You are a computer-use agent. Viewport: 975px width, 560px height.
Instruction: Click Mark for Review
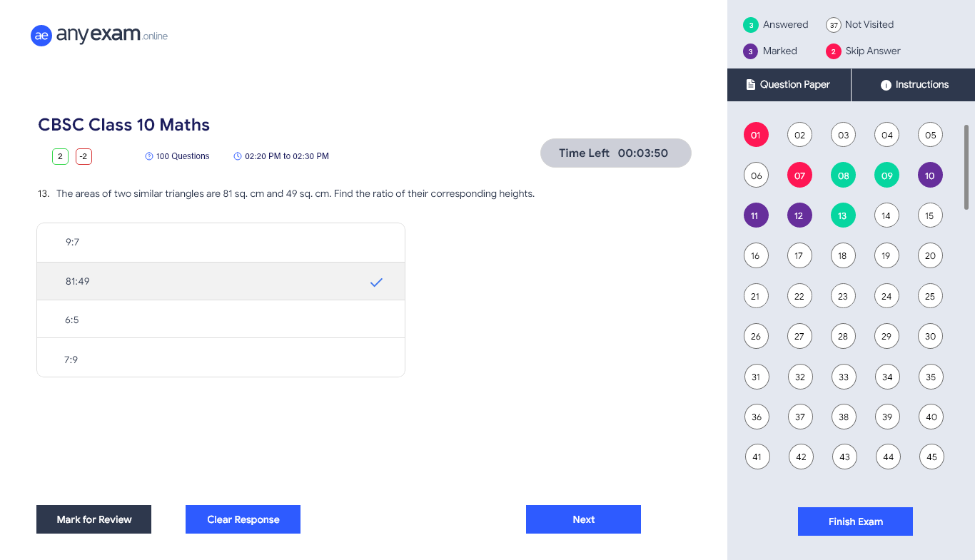pos(94,519)
